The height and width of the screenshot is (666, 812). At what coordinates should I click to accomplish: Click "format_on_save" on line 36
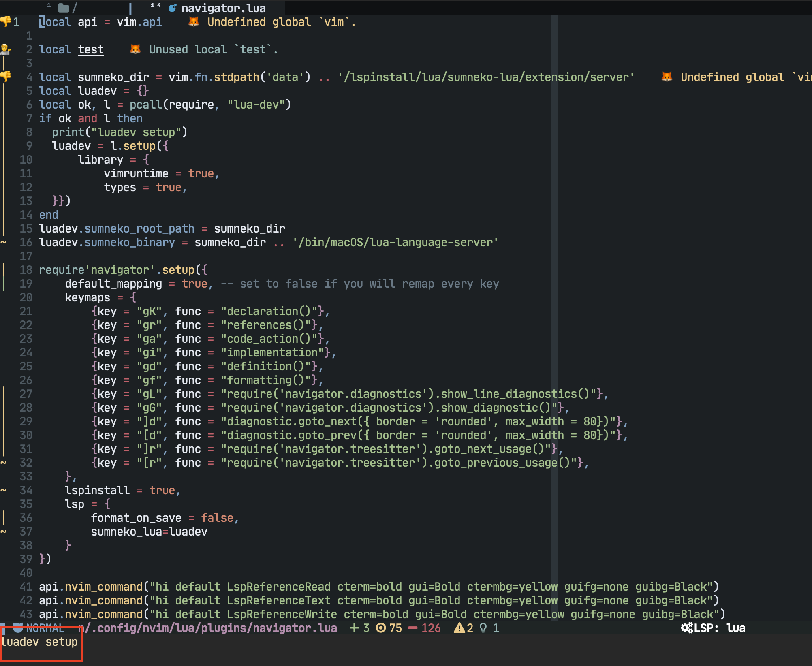tap(136, 518)
